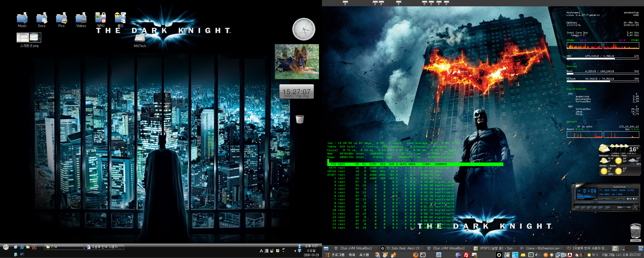
Task: Click the Audacious volume slider
Action: point(607,199)
